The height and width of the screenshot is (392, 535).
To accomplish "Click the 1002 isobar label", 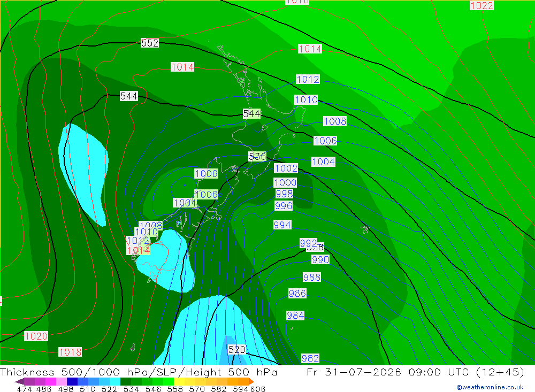I will [x=286, y=168].
